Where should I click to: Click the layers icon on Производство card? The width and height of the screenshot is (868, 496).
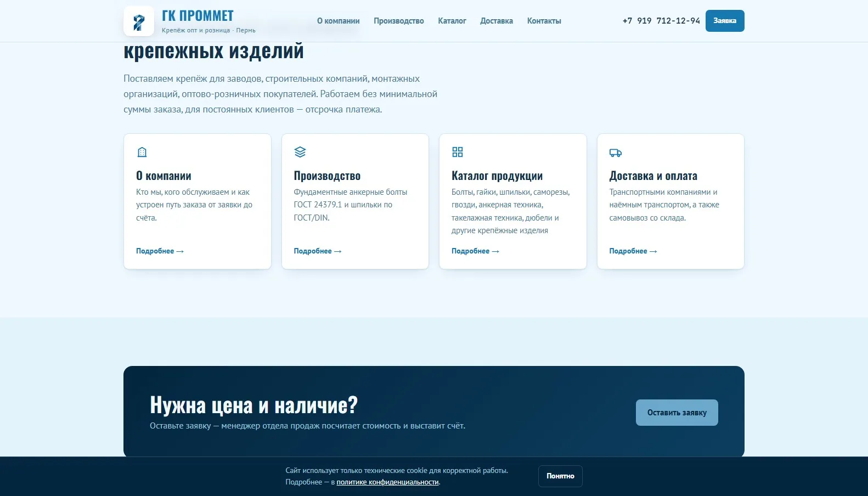tap(300, 152)
